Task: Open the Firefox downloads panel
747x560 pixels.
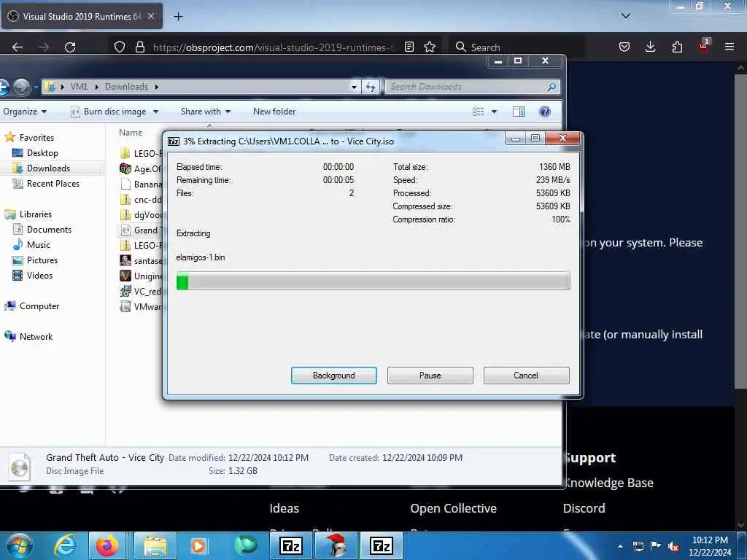Action: click(x=650, y=47)
